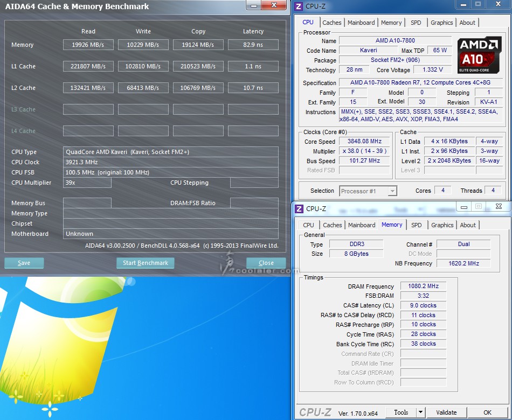
Task: Click the Start Benchmark button
Action: [x=145, y=263]
